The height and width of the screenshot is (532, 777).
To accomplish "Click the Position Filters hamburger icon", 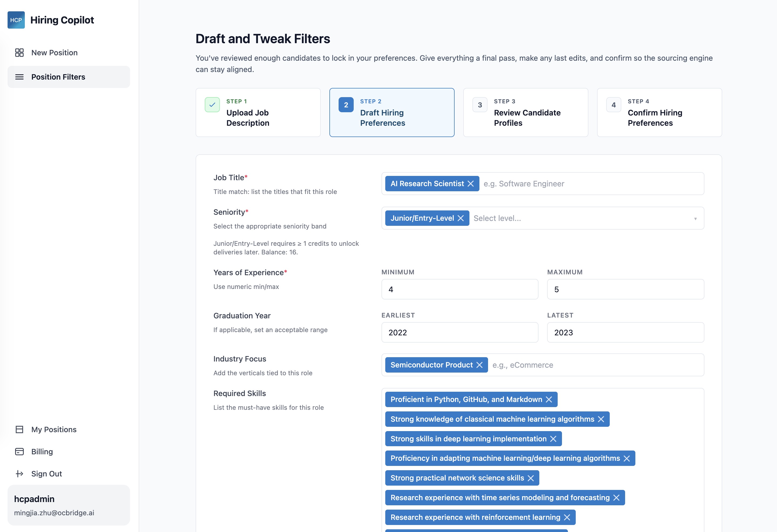I will click(x=19, y=77).
